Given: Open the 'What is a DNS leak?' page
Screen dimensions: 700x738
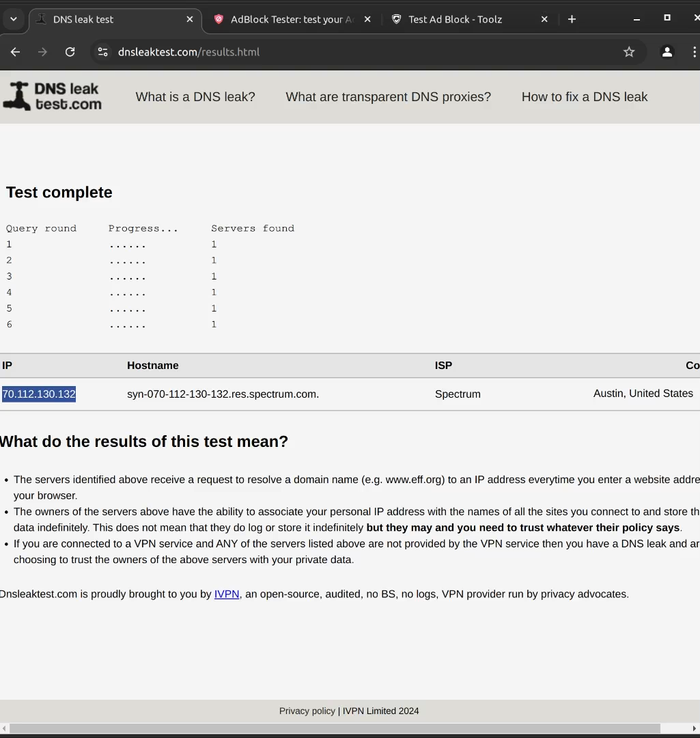Looking at the screenshot, I should pos(195,97).
